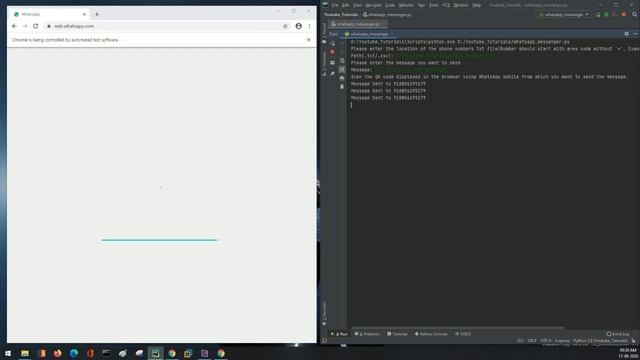Click the green Run button in toolbar
Viewport: 640px width, 360px height.
coord(598,15)
